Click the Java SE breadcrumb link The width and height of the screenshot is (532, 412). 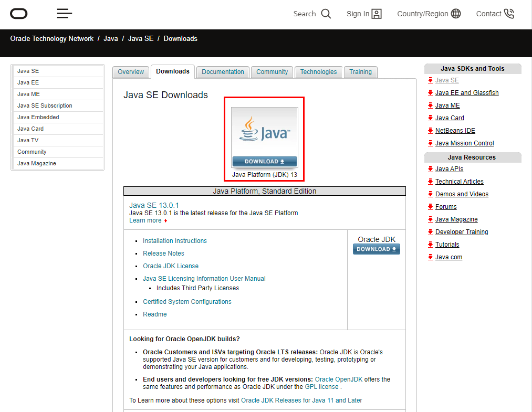[141, 39]
